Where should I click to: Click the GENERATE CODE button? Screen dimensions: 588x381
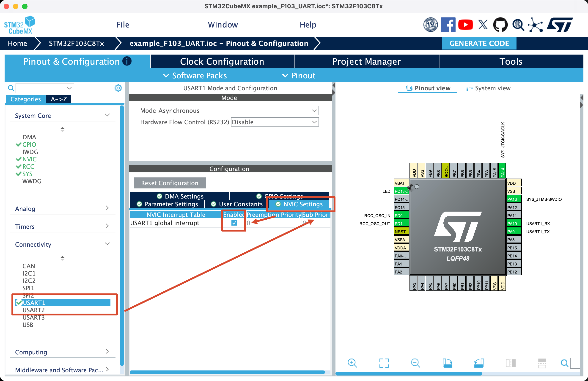[x=479, y=43]
